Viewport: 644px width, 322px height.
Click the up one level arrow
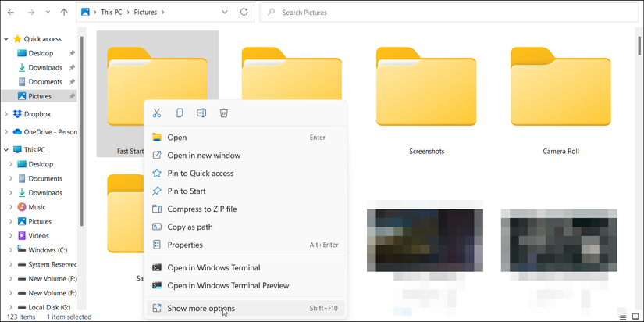point(64,13)
